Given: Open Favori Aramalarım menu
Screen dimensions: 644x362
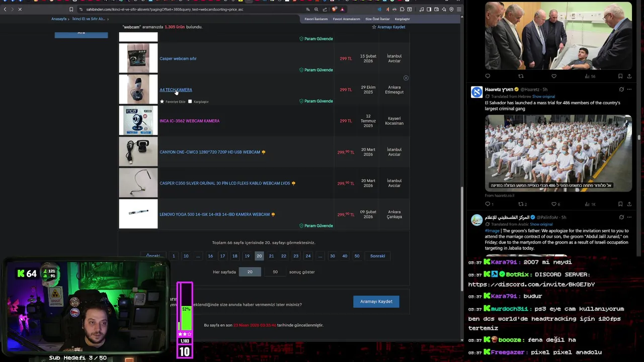Looking at the screenshot, I should tap(347, 19).
